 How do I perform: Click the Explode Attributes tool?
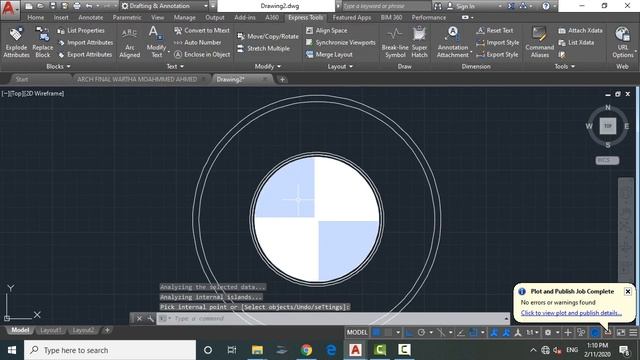[x=16, y=42]
